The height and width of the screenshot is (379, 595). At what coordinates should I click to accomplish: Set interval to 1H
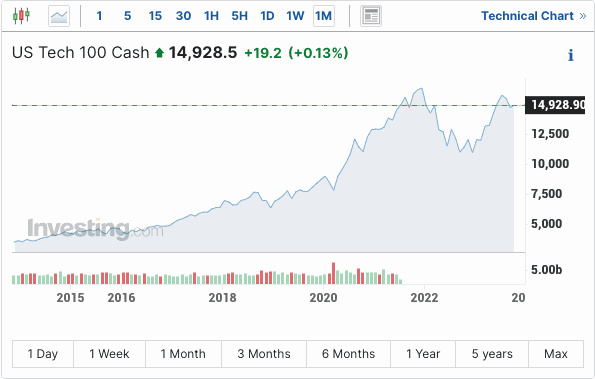coord(211,16)
